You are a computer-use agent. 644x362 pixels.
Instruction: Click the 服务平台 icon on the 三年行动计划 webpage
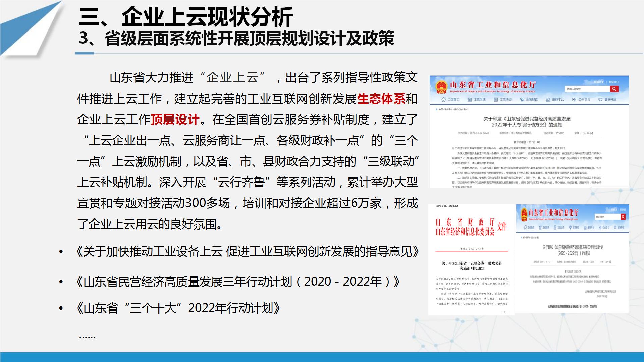(585, 227)
